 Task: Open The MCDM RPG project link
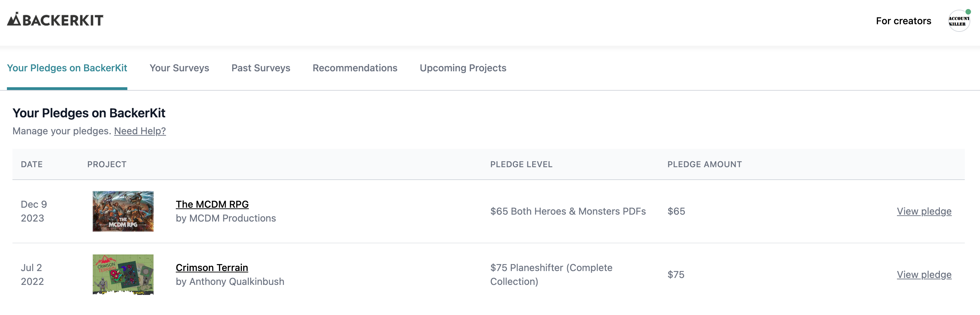tap(212, 204)
